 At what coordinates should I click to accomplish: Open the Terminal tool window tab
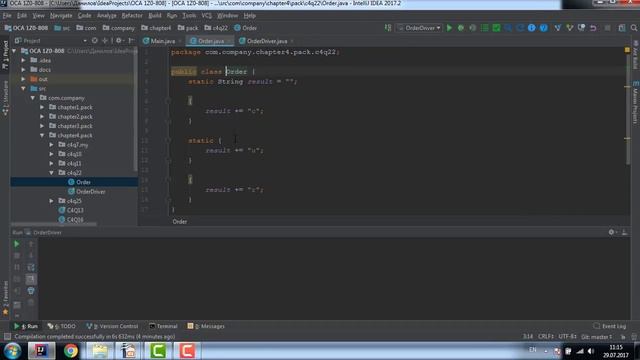tap(163, 326)
